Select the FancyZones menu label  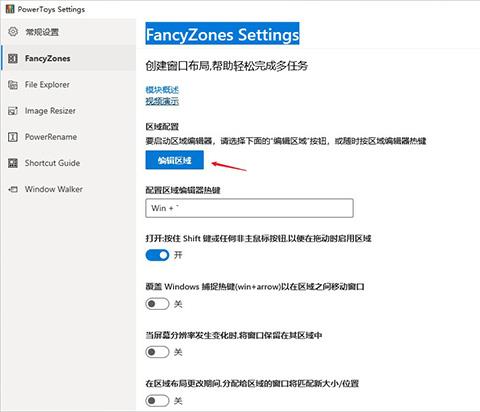tap(48, 59)
